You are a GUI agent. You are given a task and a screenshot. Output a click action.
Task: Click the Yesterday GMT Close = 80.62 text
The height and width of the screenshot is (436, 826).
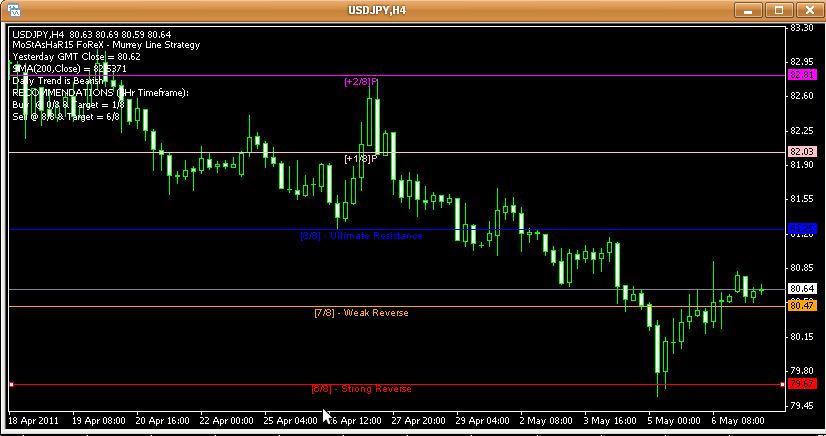[x=76, y=57]
